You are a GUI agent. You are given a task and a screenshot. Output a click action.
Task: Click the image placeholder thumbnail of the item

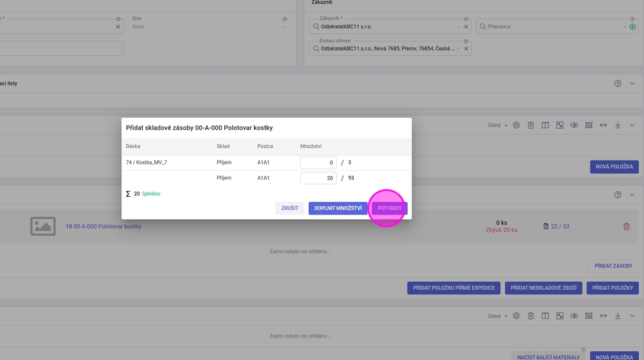43,226
